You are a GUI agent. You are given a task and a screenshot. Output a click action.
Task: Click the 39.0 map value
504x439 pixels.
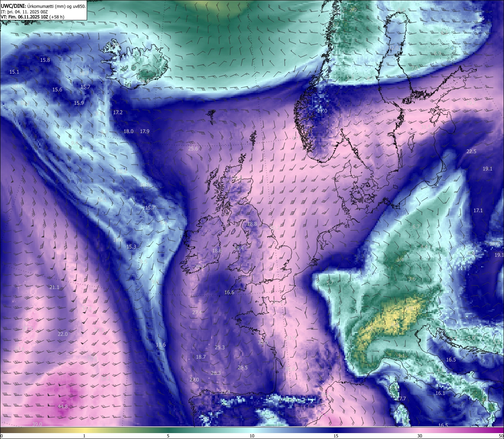click(37, 424)
